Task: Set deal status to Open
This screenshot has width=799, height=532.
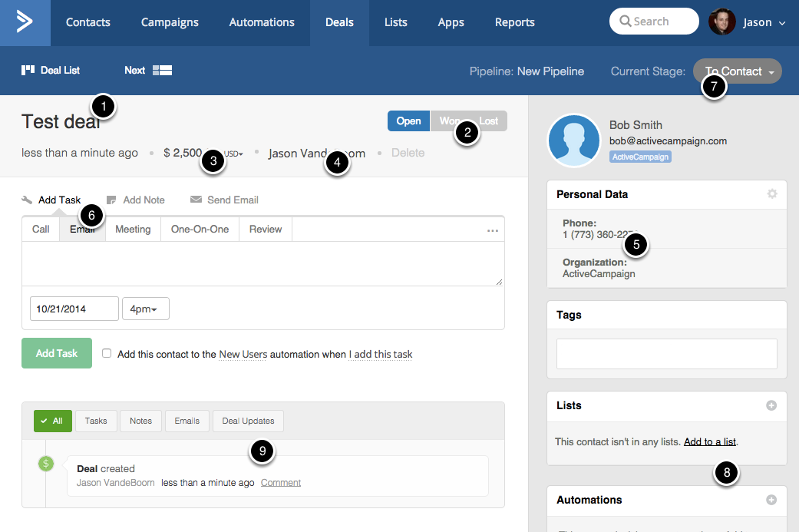Action: 408,121
